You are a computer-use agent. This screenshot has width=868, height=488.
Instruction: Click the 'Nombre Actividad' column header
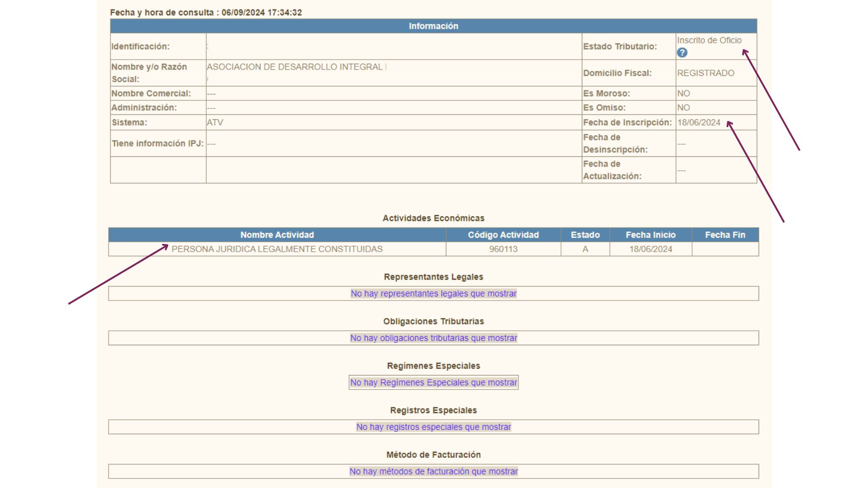pyautogui.click(x=277, y=235)
